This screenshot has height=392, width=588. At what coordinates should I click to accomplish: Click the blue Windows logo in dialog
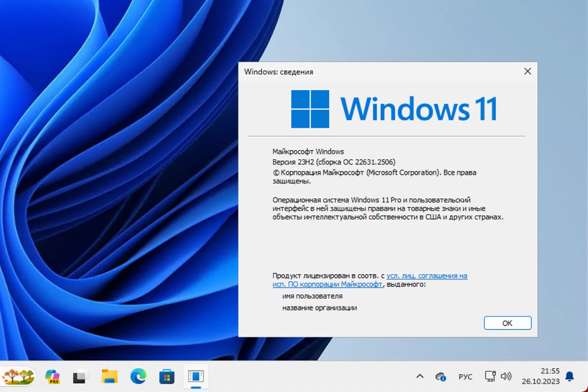[310, 109]
